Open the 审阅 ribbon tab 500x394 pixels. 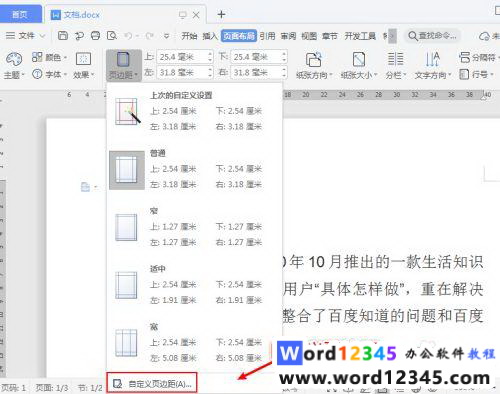288,36
